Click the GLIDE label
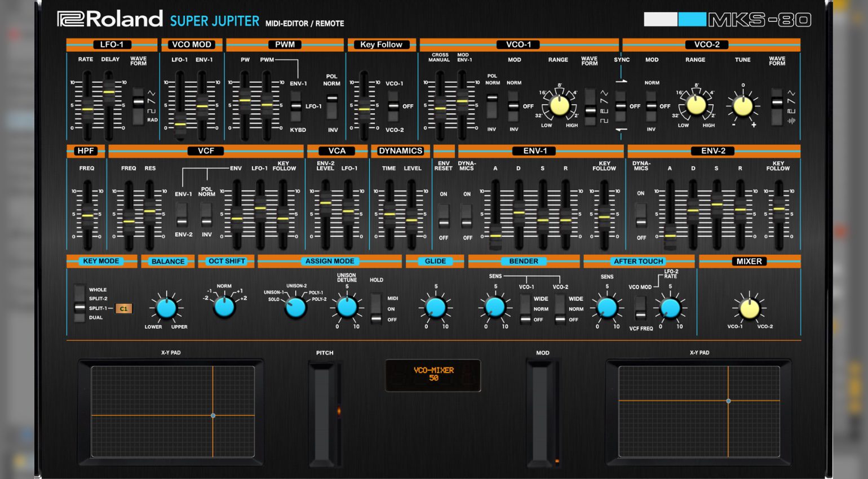Viewport: 868px width, 479px height. point(435,261)
